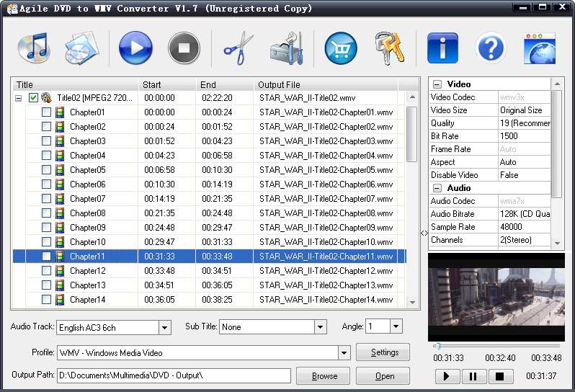Click the Bit Rate value 1500
The height and width of the screenshot is (392, 575).
coord(524,136)
